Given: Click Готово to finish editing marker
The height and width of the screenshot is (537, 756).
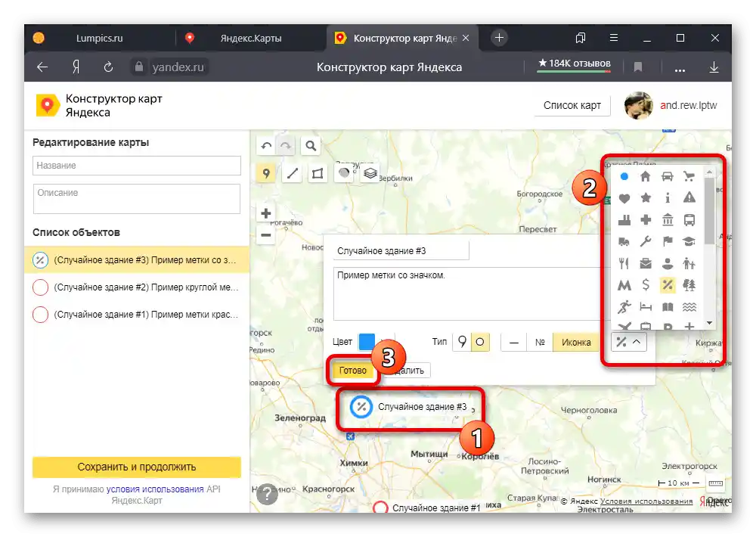Looking at the screenshot, I should pyautogui.click(x=353, y=371).
